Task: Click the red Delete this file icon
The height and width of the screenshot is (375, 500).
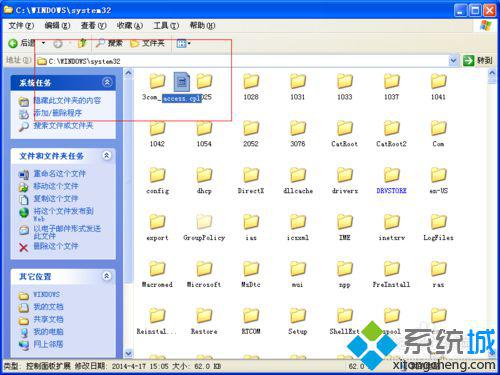Action: (24, 247)
